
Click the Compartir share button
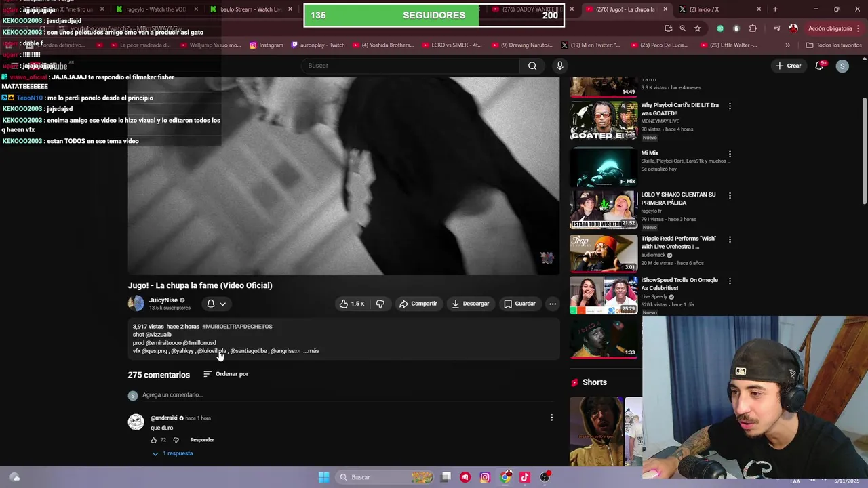pos(418,304)
